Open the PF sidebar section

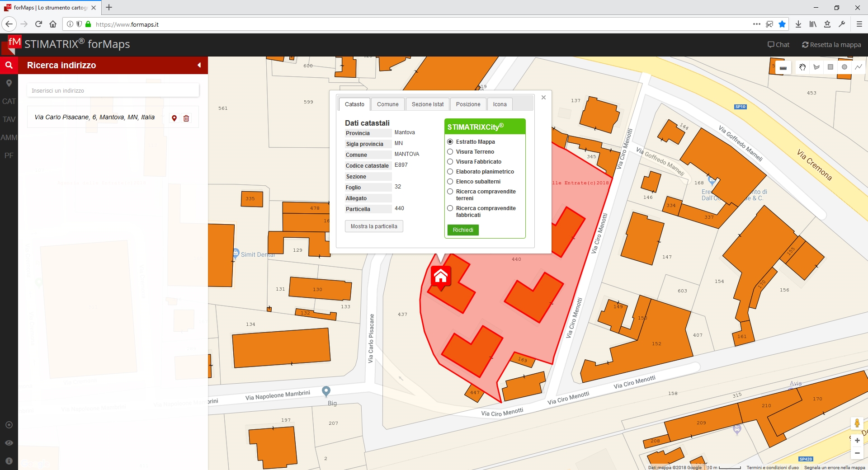pos(9,155)
